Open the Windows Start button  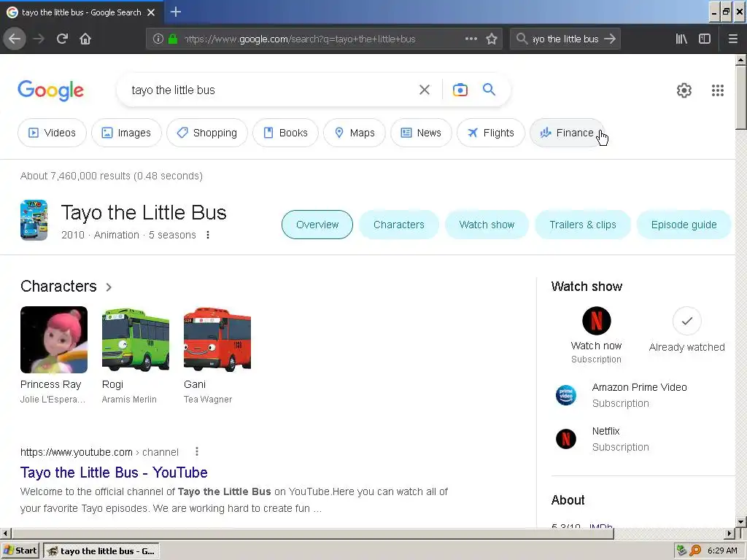click(20, 551)
